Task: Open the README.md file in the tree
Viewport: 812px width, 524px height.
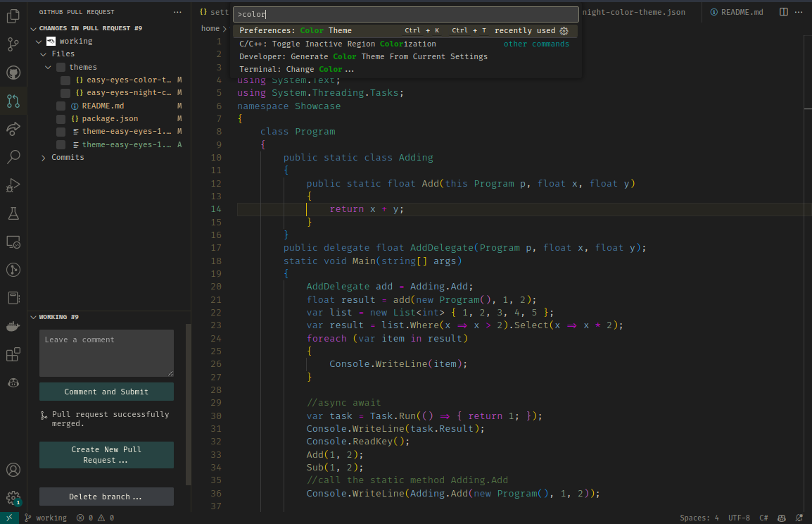Action: click(103, 106)
